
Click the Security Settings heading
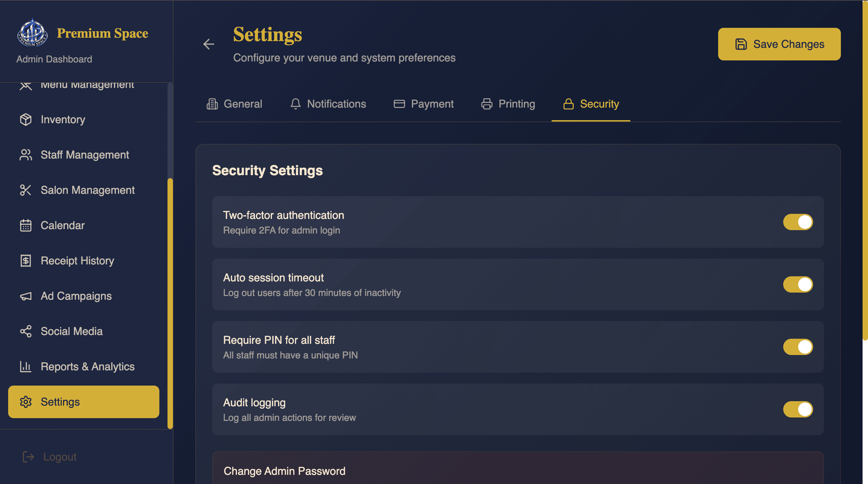pyautogui.click(x=268, y=170)
